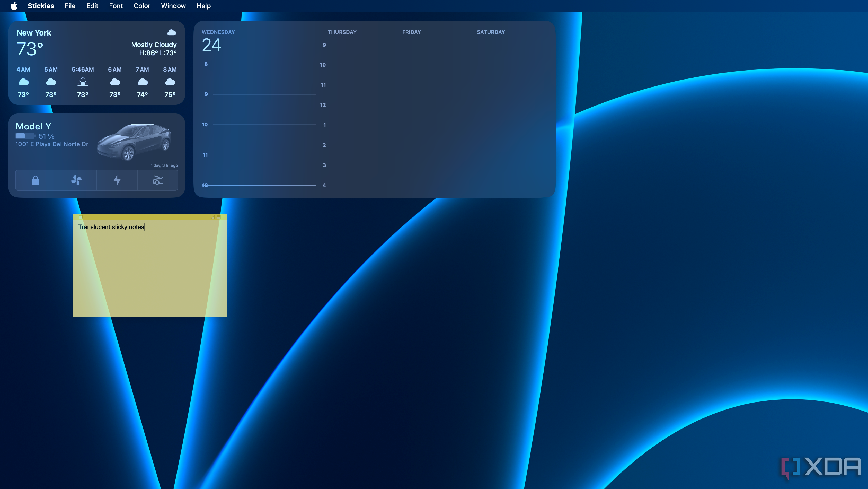Click the '1 day, 3 hr ago' timestamp
The height and width of the screenshot is (489, 868).
(164, 165)
